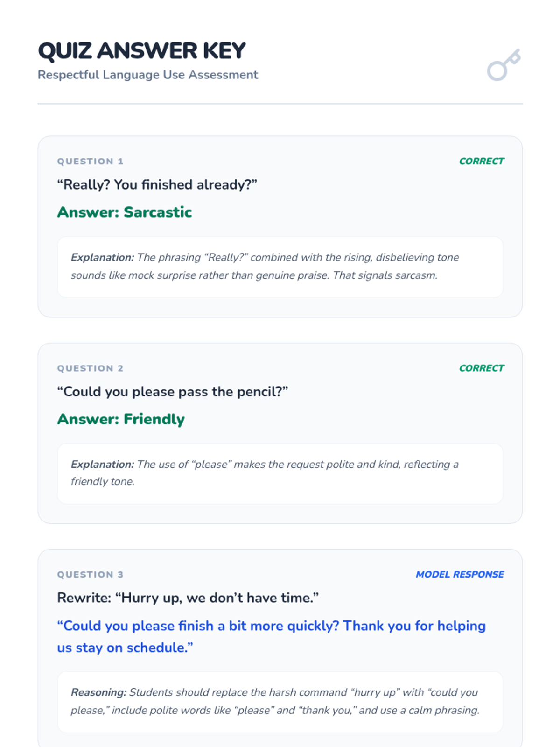The height and width of the screenshot is (747, 560).
Task: Click the Reasoning box under Question 3
Action: (280, 701)
